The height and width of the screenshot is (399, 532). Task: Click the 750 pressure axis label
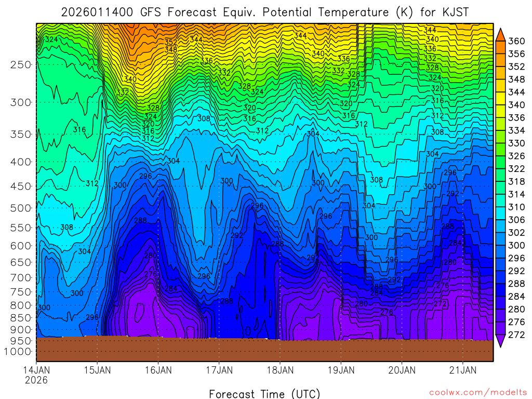tap(21, 292)
